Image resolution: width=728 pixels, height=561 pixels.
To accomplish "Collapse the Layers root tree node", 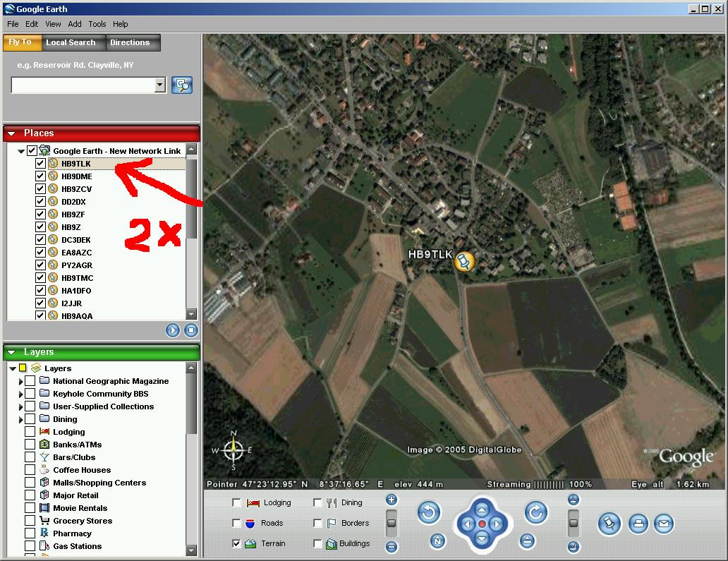I will coord(13,368).
